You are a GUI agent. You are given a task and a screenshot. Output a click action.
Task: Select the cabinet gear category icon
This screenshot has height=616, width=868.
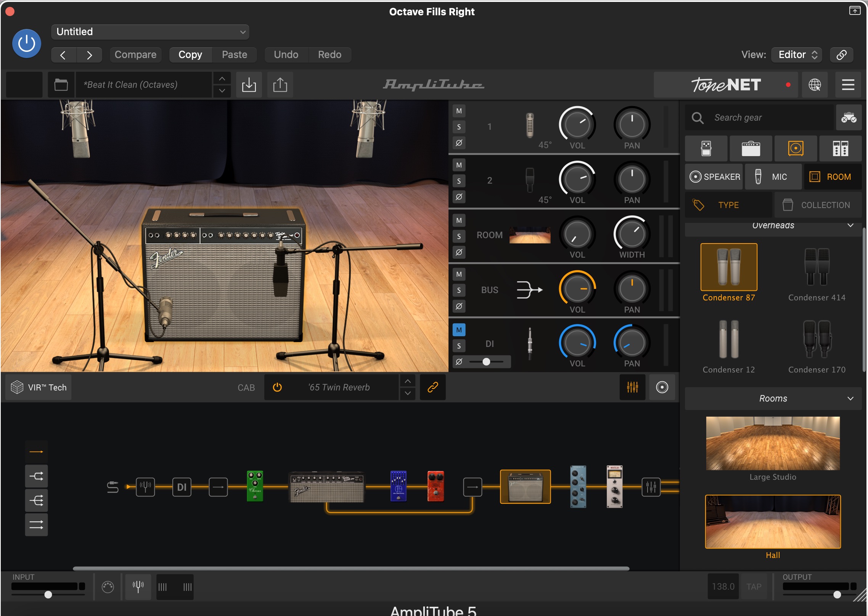click(796, 148)
